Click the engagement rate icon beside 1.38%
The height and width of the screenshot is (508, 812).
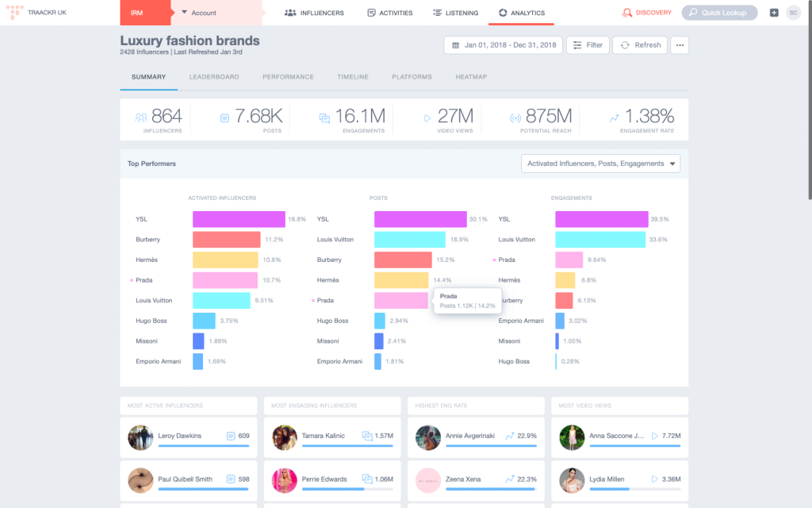pos(614,118)
